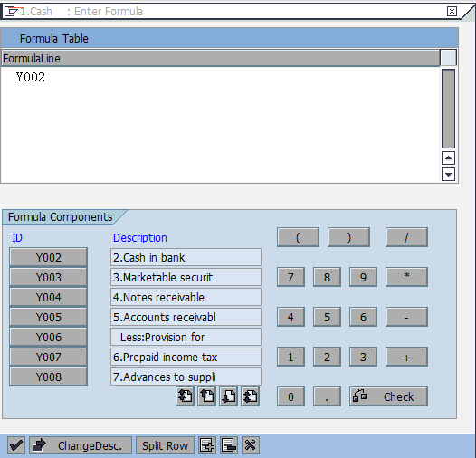Click the insert row icon in bottom toolbar
Viewport: 476px width, 458px height.
tap(207, 445)
